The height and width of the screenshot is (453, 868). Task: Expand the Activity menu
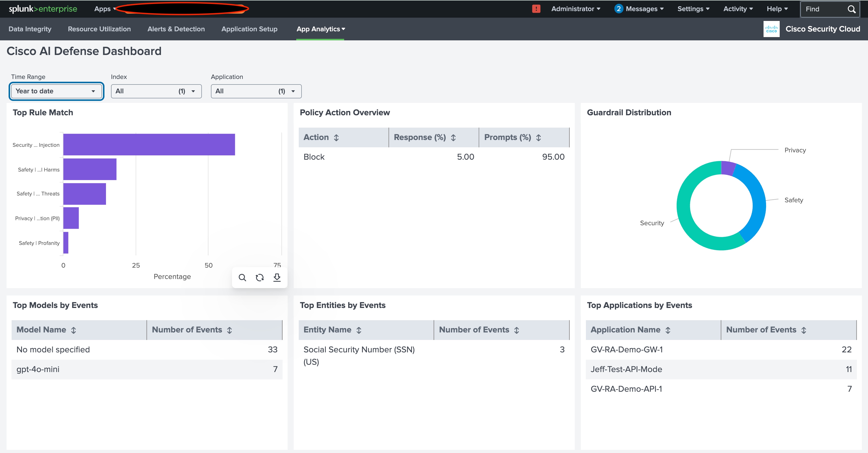(x=738, y=9)
